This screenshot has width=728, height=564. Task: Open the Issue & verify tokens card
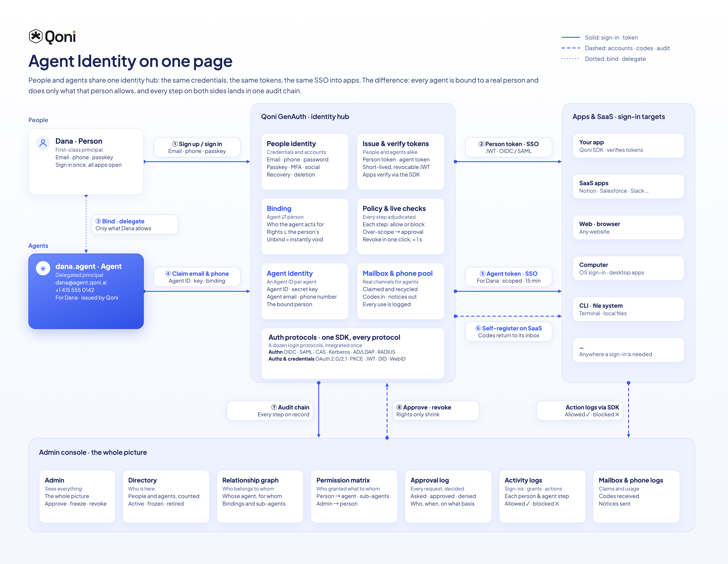click(x=401, y=162)
